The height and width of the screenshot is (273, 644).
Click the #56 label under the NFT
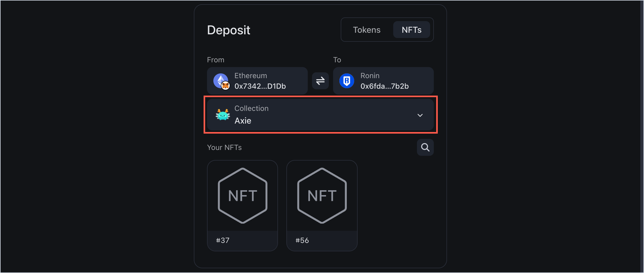(302, 241)
